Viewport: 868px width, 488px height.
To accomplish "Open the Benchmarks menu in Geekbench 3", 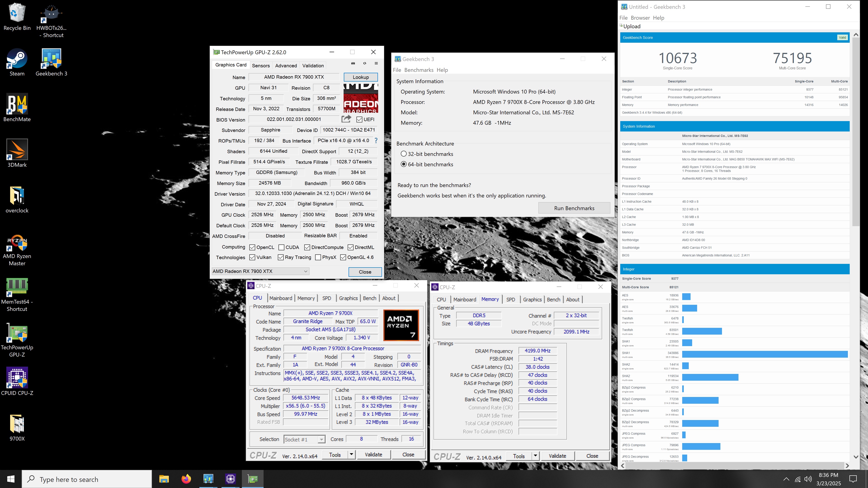I will (419, 70).
